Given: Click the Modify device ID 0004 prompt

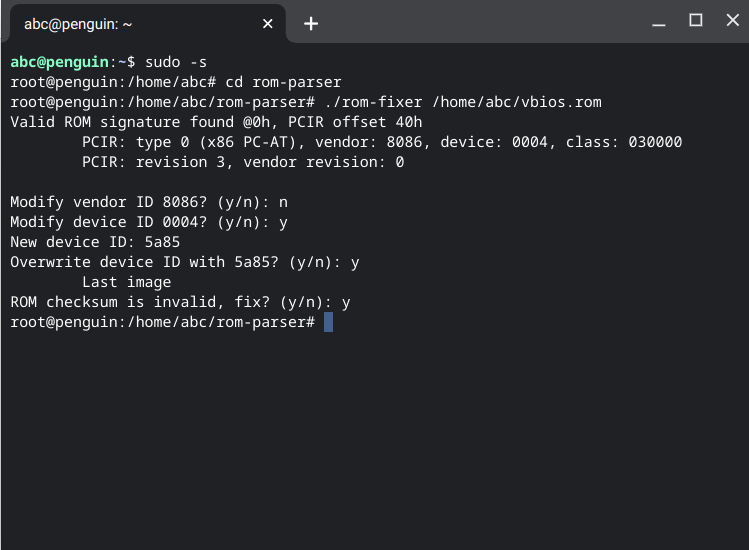Looking at the screenshot, I should 149,222.
